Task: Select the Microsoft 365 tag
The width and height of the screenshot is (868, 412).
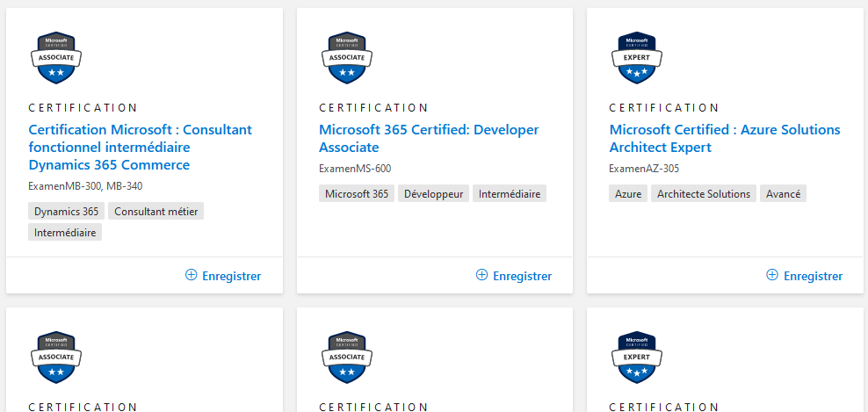Action: [x=357, y=194]
